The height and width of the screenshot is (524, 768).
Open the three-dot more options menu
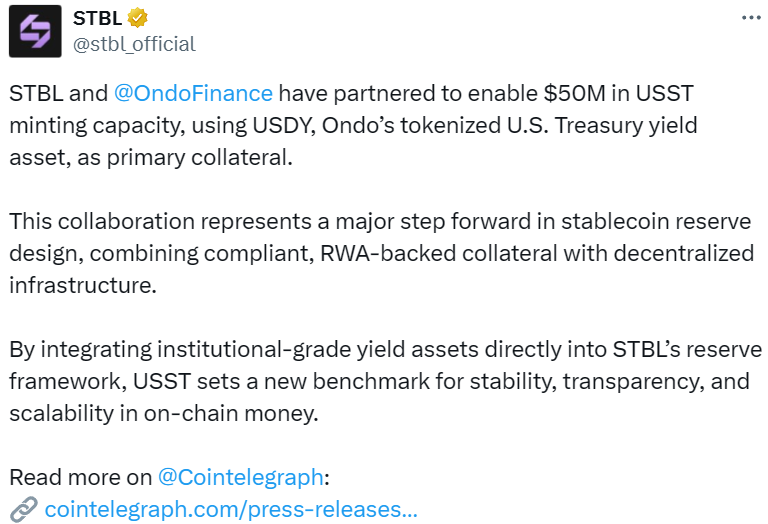tap(749, 18)
